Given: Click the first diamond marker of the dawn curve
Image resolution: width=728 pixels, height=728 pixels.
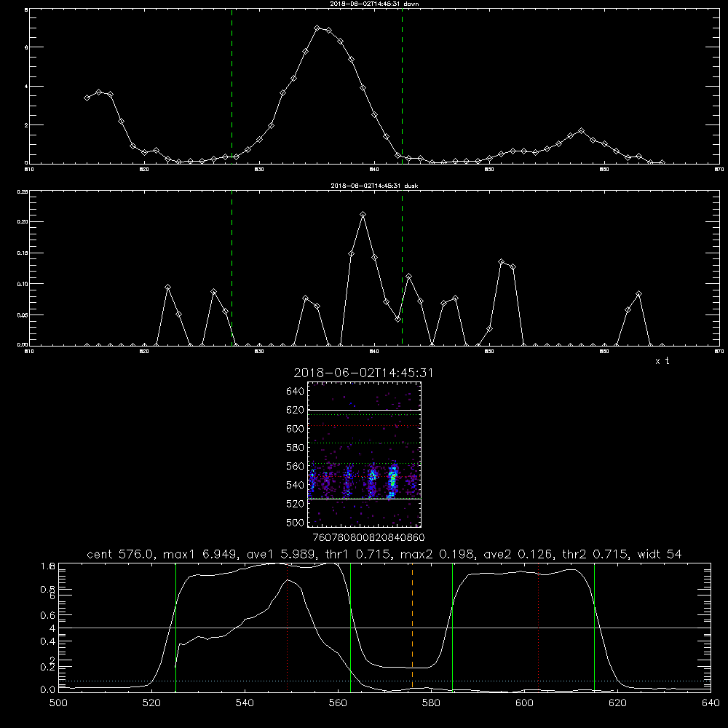Looking at the screenshot, I should [87, 98].
